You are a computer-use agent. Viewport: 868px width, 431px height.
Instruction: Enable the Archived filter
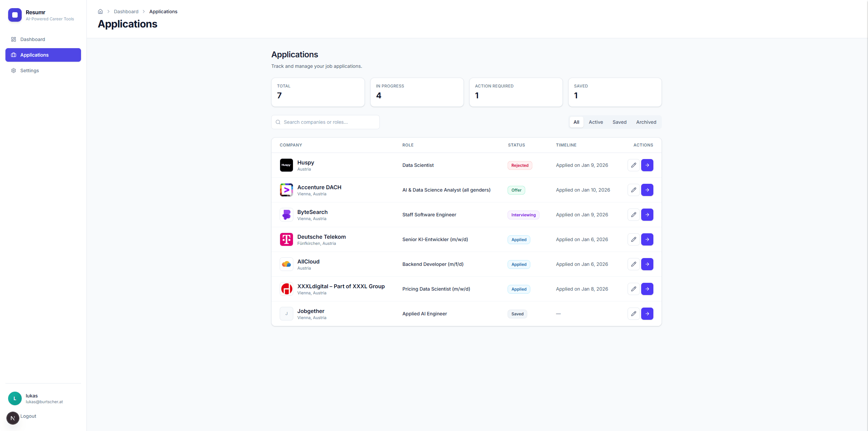pos(646,122)
